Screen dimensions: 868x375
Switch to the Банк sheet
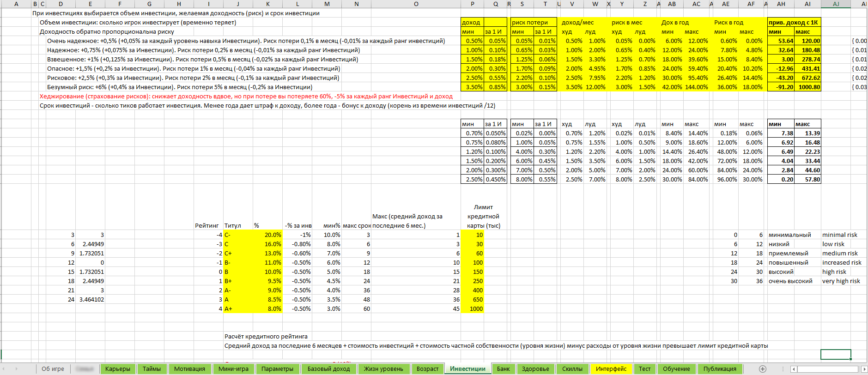coord(503,369)
